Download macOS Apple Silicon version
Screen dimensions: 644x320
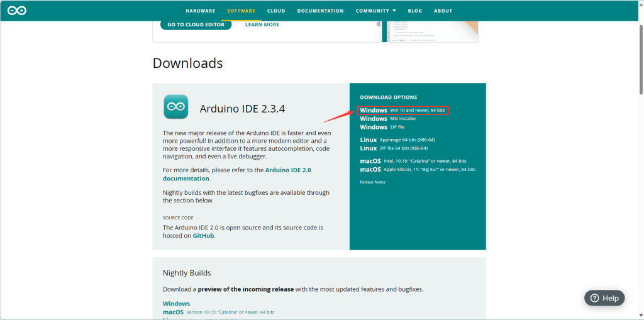[418, 169]
